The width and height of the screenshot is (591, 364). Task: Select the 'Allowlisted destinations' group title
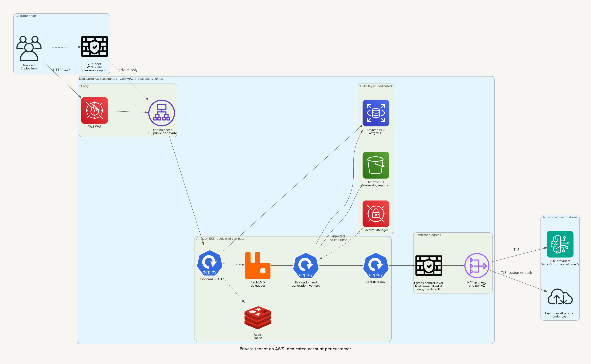pyautogui.click(x=560, y=217)
